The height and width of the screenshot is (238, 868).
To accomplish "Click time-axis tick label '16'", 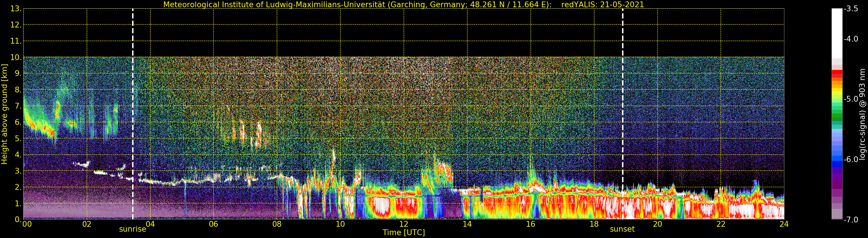I will (x=531, y=224).
